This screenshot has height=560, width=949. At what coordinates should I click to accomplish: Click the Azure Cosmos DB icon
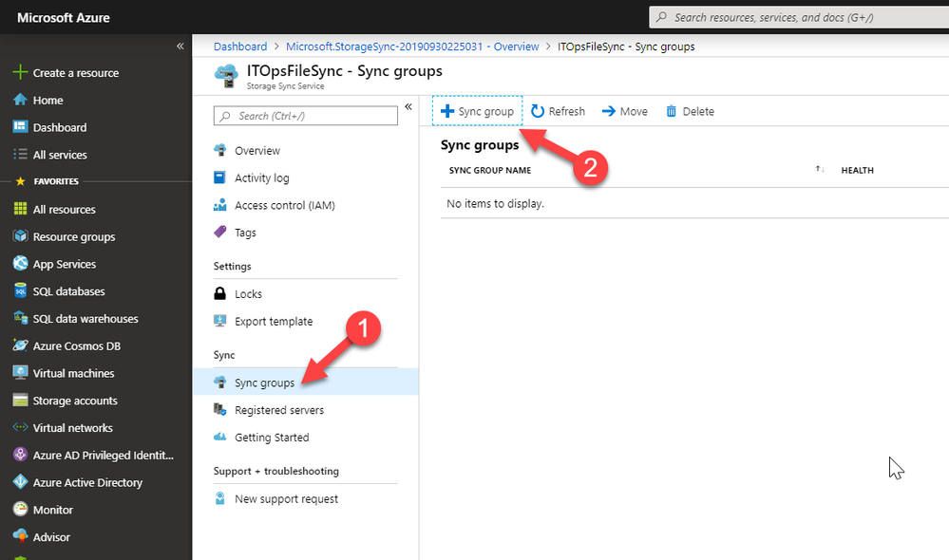pos(20,345)
